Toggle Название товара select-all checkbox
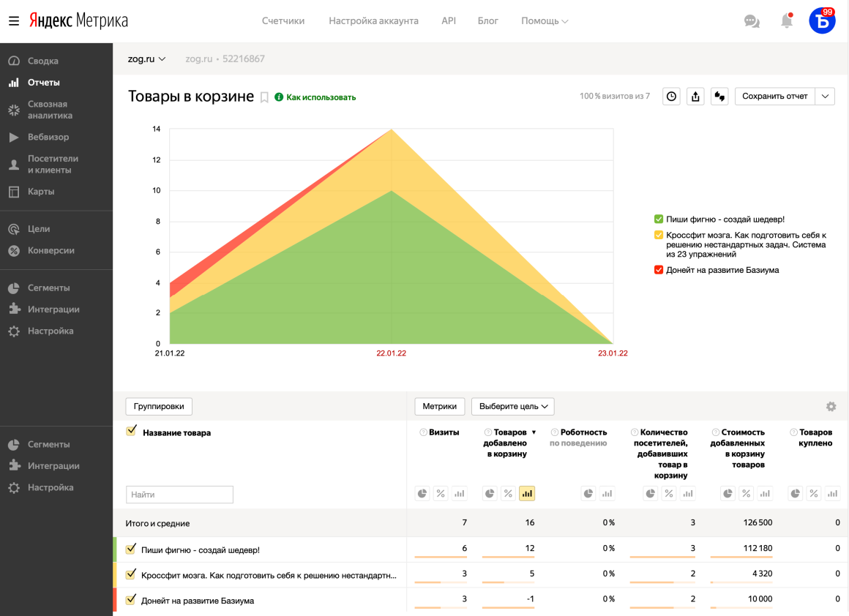The width and height of the screenshot is (849, 616). (x=131, y=431)
